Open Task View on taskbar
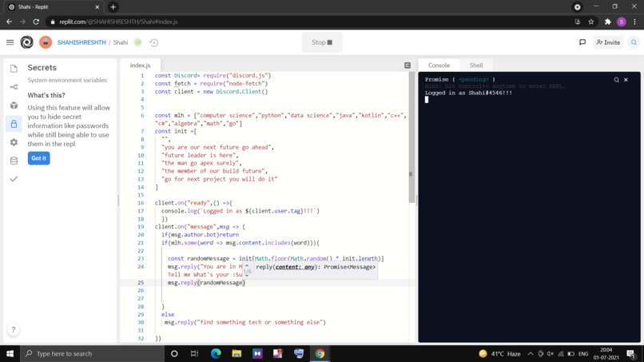 point(195,353)
